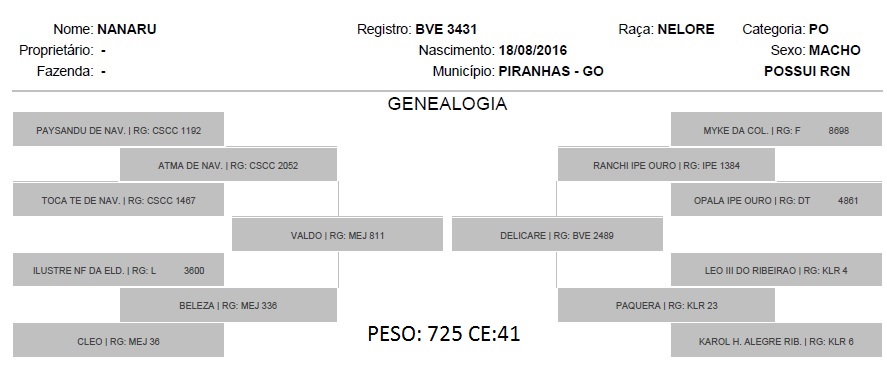Select KAROL H. ALEGRE RIB. box
The width and height of the screenshot is (887, 371).
[x=776, y=340]
